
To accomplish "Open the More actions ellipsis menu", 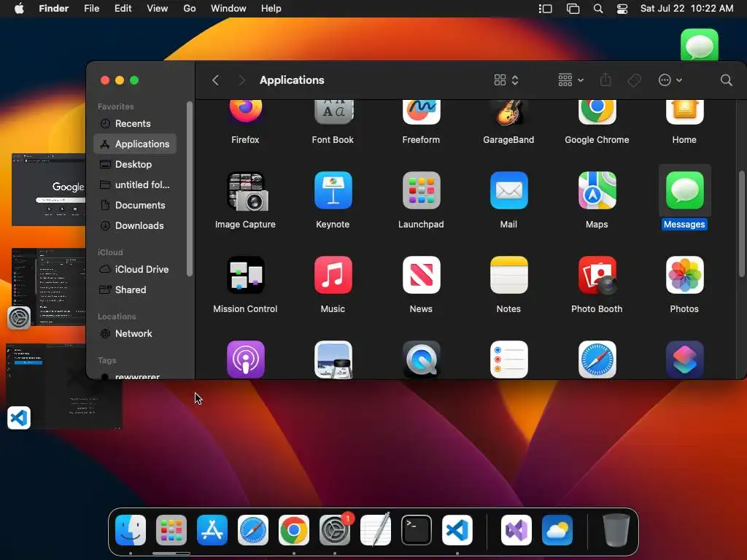I will click(670, 80).
